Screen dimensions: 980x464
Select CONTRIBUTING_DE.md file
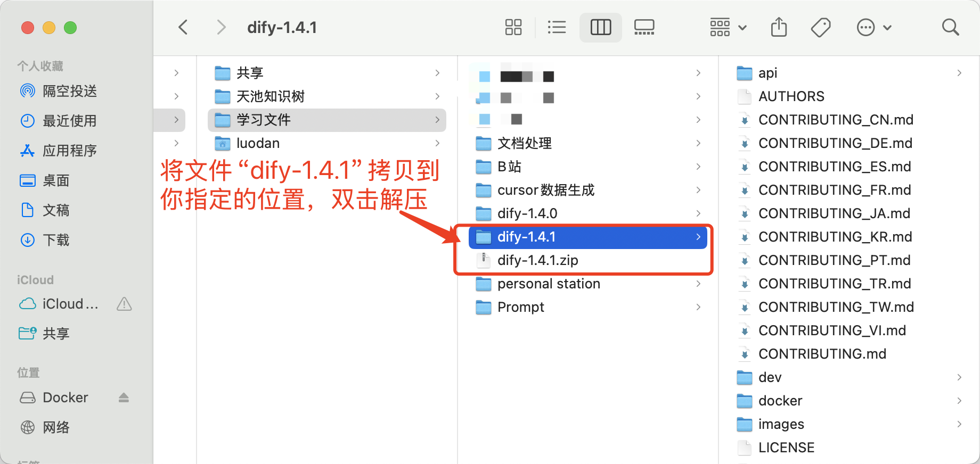coord(850,143)
